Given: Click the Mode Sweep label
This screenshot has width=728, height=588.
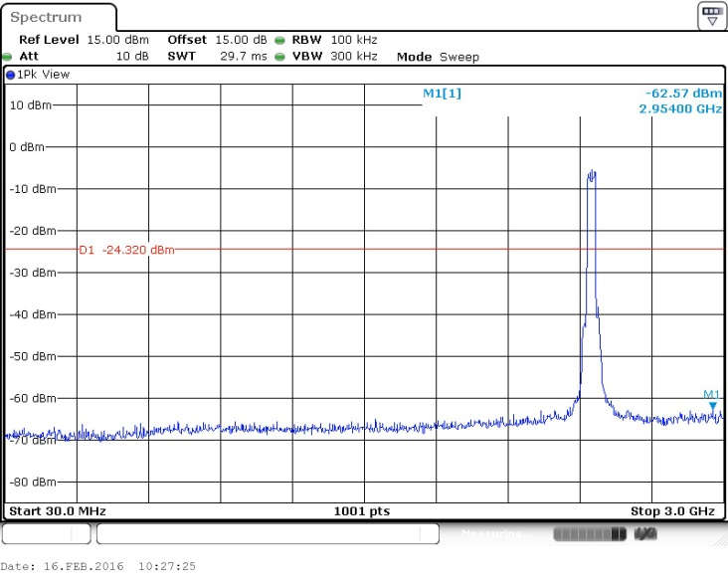Looking at the screenshot, I should click(438, 57).
